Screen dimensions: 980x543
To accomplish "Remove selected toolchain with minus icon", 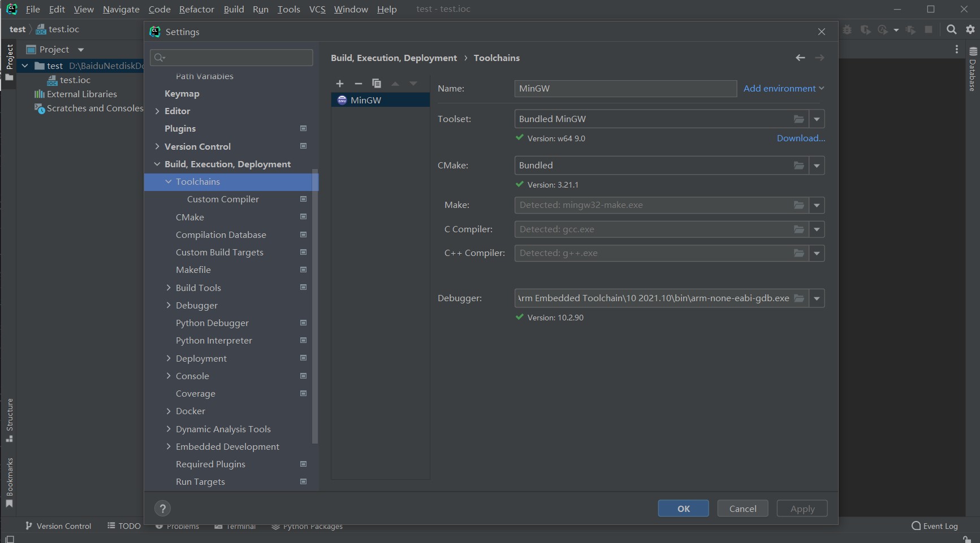I will pos(358,84).
